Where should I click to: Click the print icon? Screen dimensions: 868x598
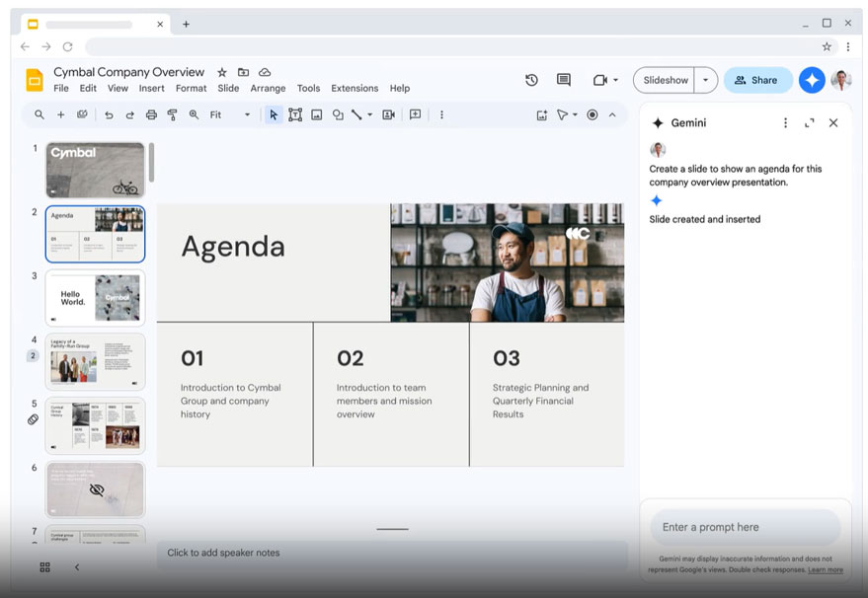coord(151,114)
